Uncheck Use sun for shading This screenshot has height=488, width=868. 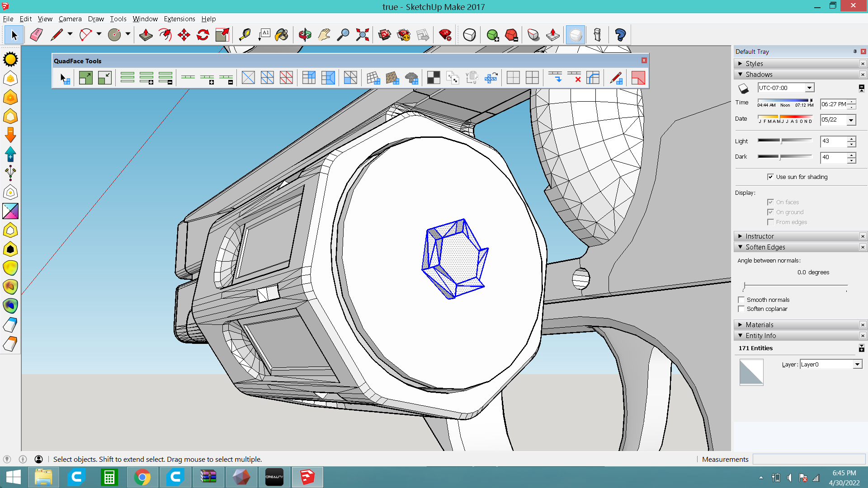point(770,177)
